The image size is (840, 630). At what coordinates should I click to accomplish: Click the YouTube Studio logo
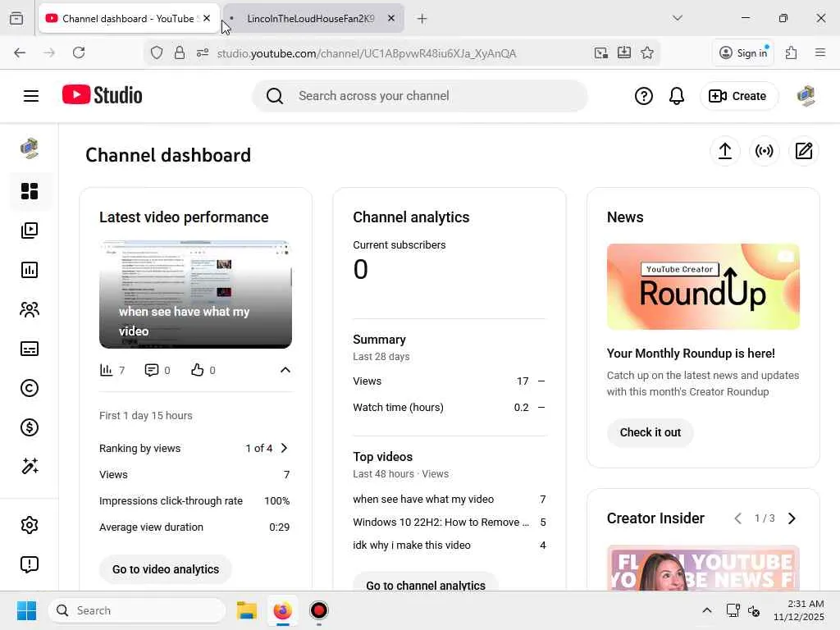point(102,95)
